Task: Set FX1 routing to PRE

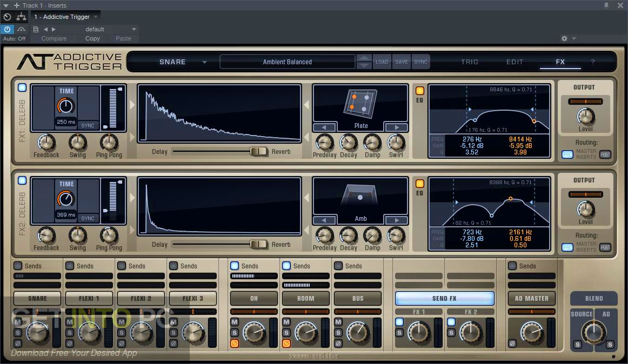Action: (567, 154)
